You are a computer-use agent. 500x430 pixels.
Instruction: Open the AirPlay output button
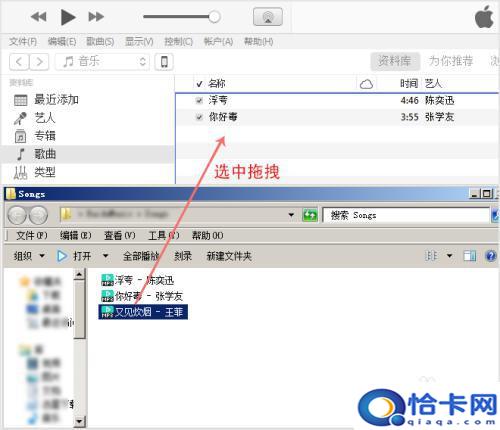268,17
